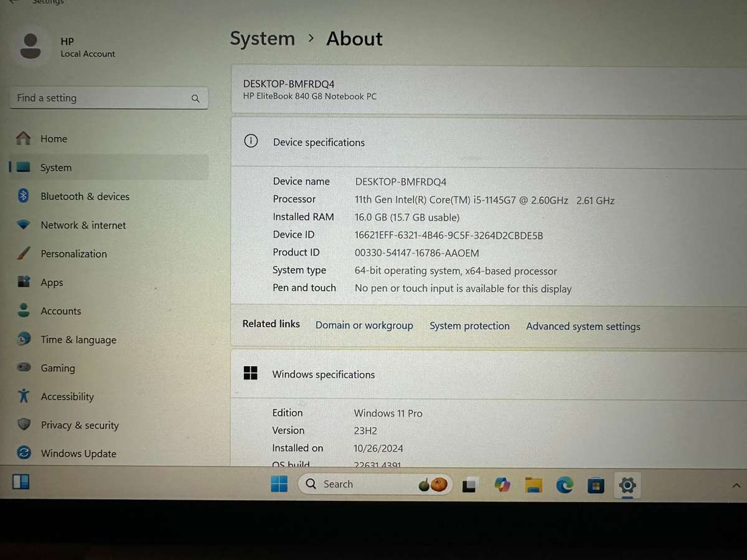The image size is (747, 560).
Task: Open Bluetooth & devices in the sidebar
Action: 85,196
